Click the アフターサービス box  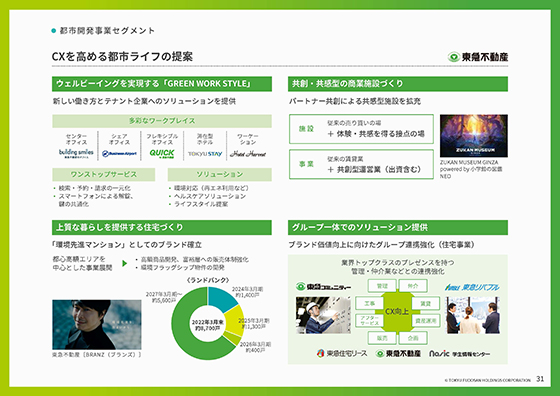pos(369,320)
